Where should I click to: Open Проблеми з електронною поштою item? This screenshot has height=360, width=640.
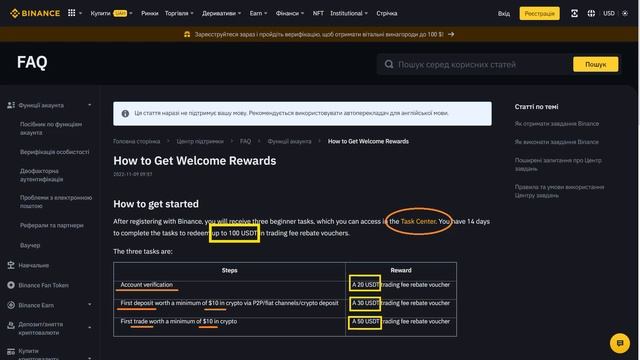click(56, 202)
